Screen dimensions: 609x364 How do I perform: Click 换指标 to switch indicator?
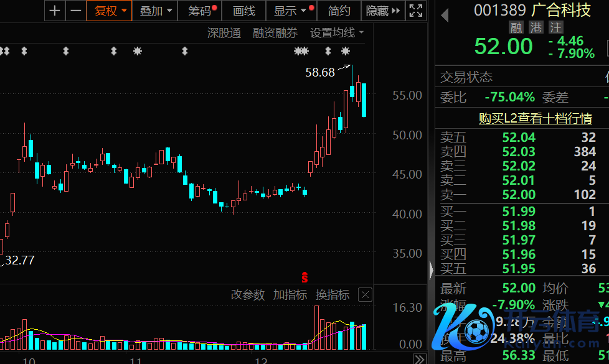pos(332,295)
